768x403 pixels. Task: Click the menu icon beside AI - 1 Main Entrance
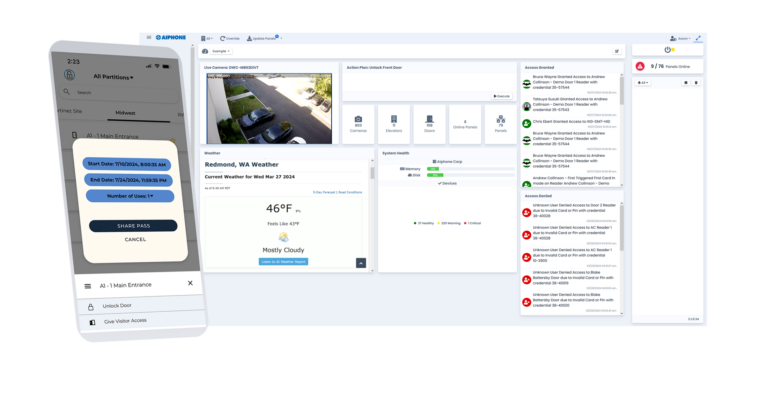tap(88, 286)
